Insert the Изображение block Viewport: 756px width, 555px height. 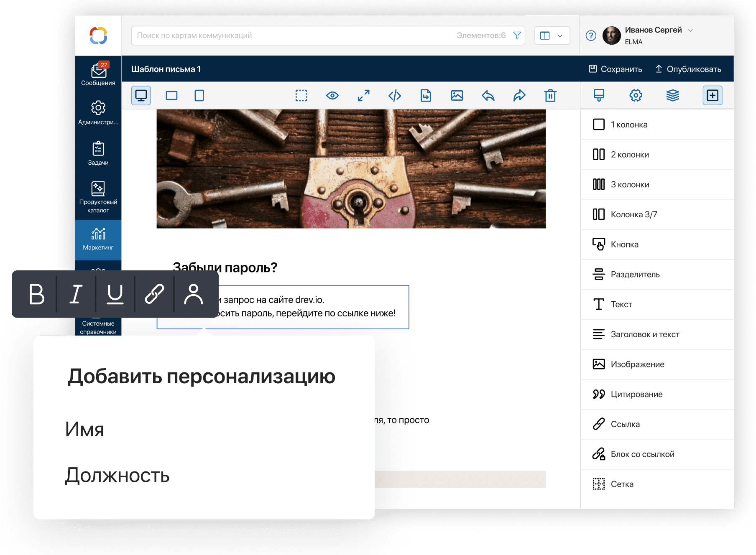click(657, 364)
